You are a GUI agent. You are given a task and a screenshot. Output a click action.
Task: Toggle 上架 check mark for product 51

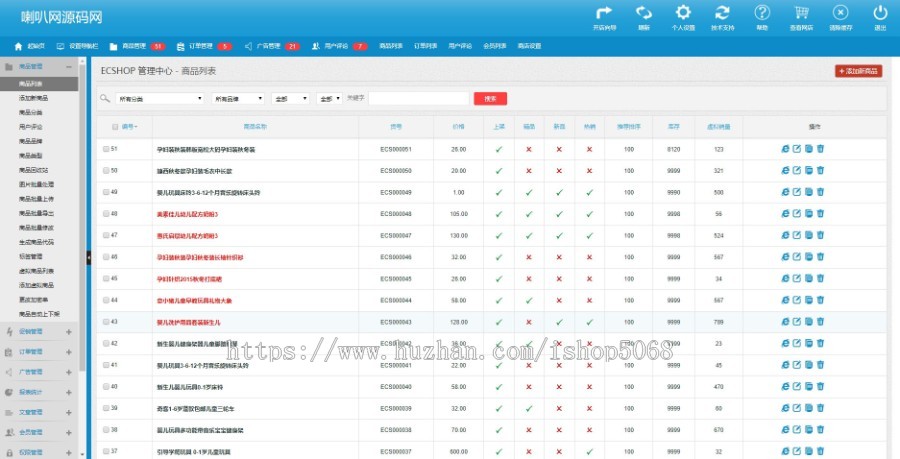[499, 149]
